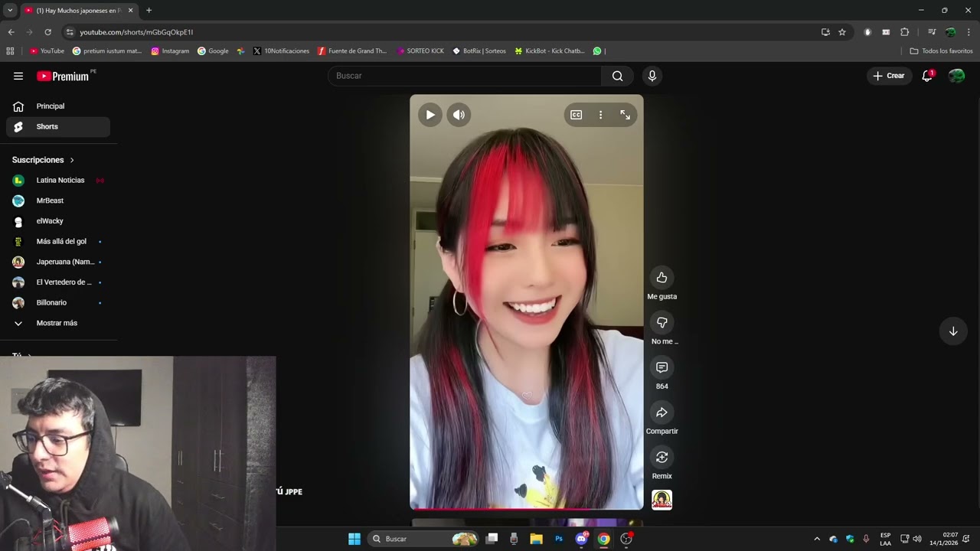Enter fullscreen on the Short player
Viewport: 980px width, 551px height.
coord(626,115)
